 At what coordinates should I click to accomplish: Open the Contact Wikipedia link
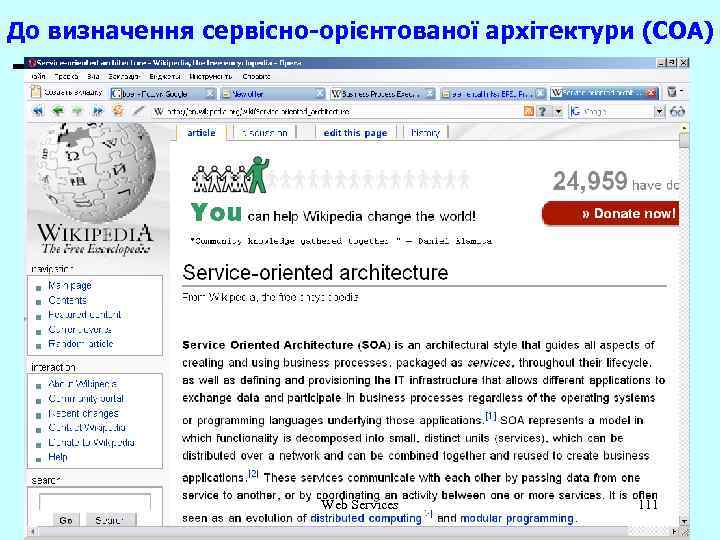pos(87,428)
